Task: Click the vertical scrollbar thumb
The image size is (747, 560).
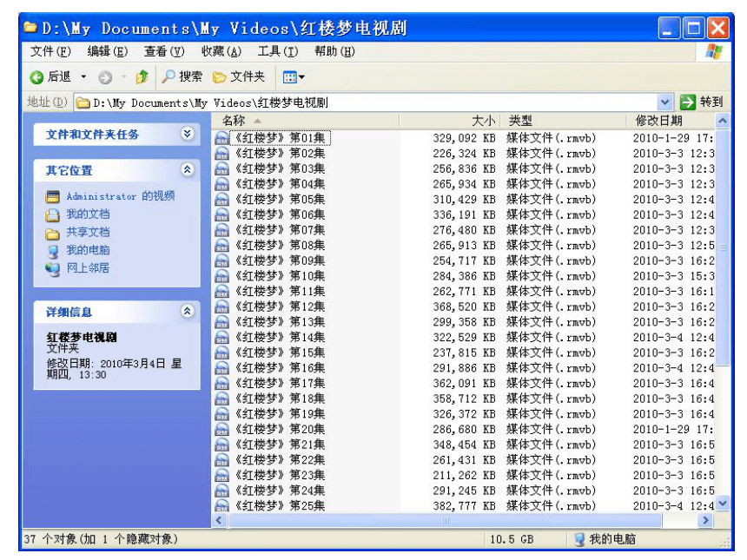Action: click(723, 247)
